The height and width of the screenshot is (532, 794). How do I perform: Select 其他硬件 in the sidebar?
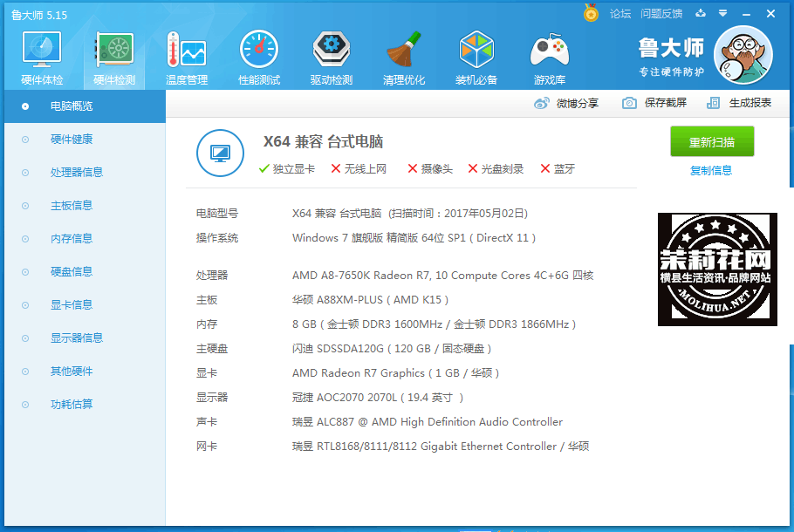point(86,372)
